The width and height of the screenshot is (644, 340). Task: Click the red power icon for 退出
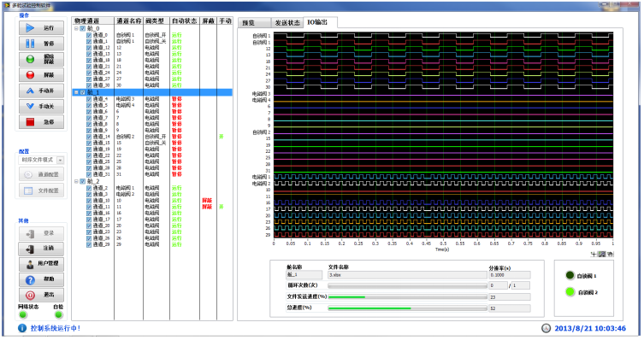click(30, 296)
